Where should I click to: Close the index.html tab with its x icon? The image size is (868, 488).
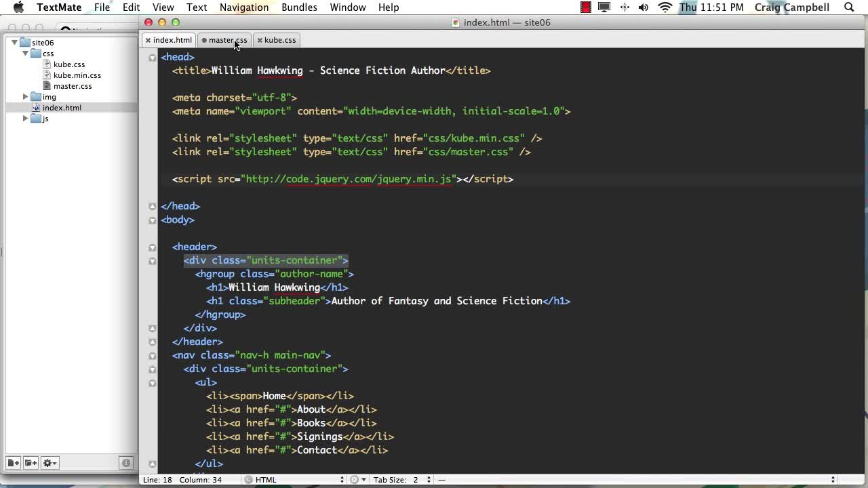click(x=148, y=40)
